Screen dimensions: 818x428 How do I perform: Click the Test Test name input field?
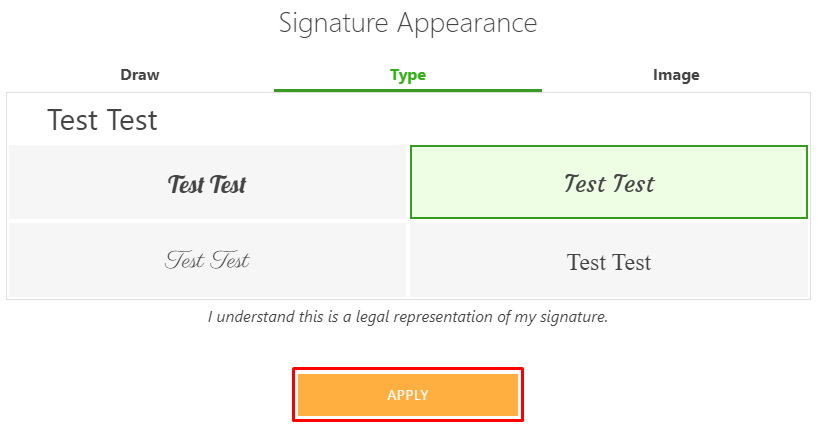[408, 120]
